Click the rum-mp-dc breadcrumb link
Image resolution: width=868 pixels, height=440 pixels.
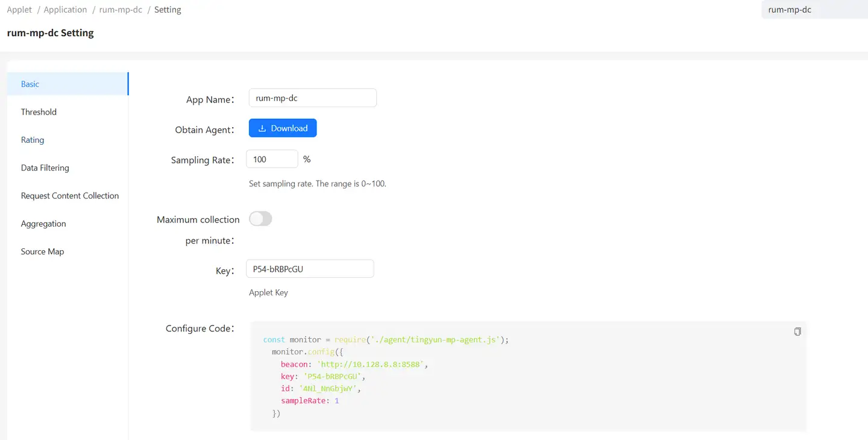tap(121, 10)
